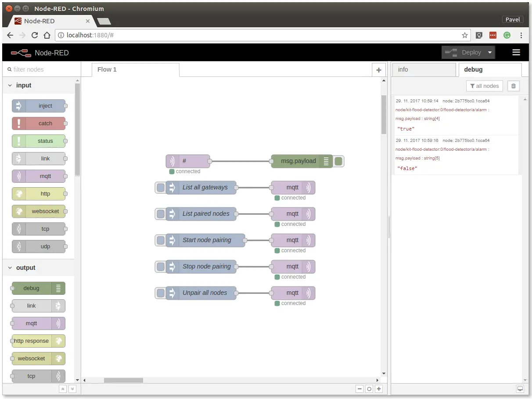This screenshot has height=399, width=532.
Task: Bookmark this page with star icon
Action: pos(465,35)
